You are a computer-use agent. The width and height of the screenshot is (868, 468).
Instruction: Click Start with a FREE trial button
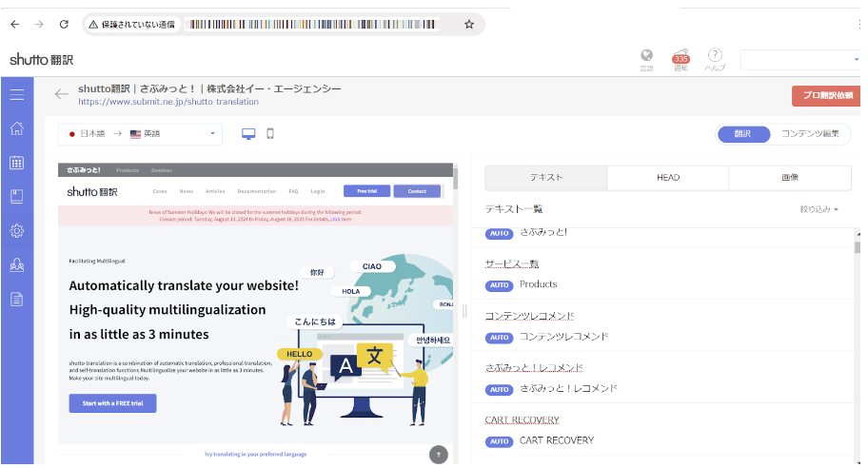point(113,403)
